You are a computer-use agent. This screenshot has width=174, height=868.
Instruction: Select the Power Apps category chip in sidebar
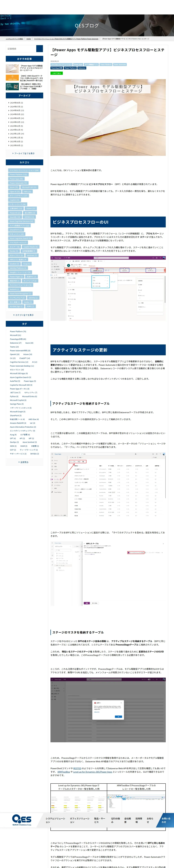tap(16, 179)
